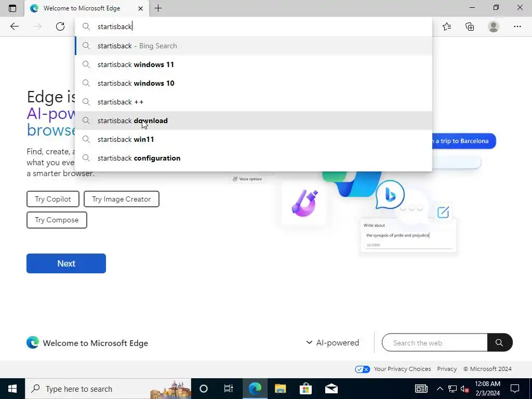Expand the AI-powered dropdown chevron
The width and height of the screenshot is (532, 399).
pyautogui.click(x=309, y=342)
